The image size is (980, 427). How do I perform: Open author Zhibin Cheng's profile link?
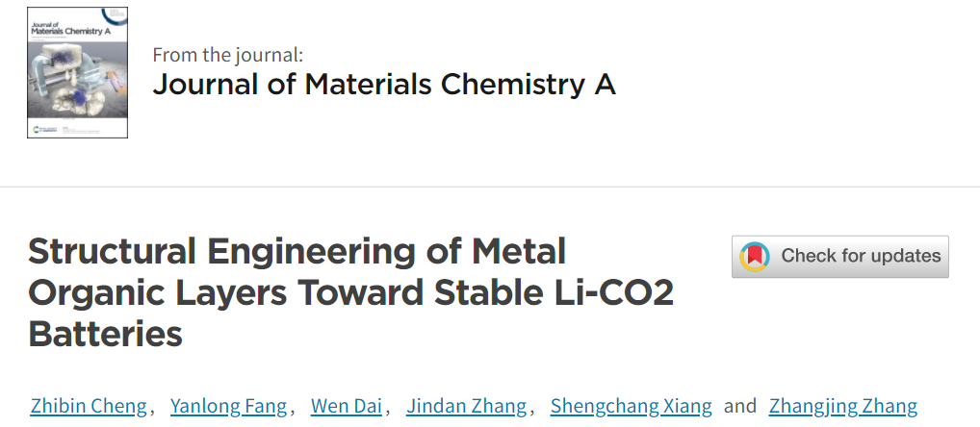pos(88,406)
